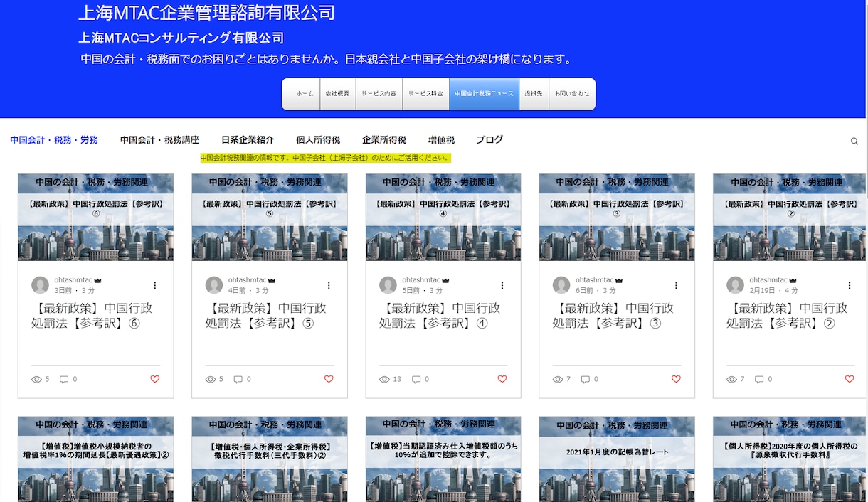Screen dimensions: 868x502
Task: Like the 行政処罰法 ⑤ post heart
Action: tap(329, 379)
